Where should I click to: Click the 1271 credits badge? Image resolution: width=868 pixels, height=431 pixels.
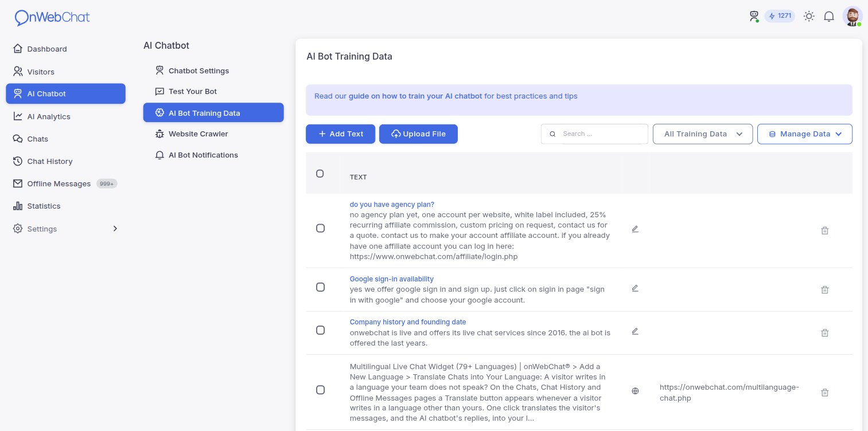tap(780, 16)
